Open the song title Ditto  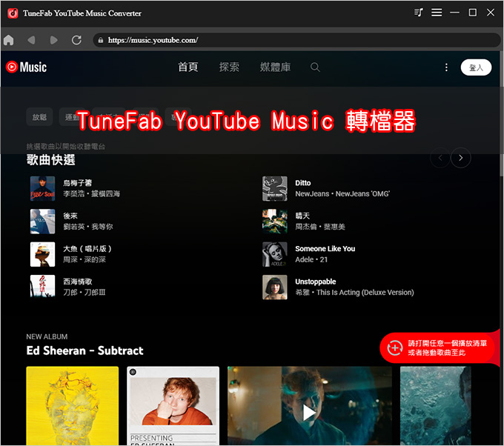coord(303,183)
